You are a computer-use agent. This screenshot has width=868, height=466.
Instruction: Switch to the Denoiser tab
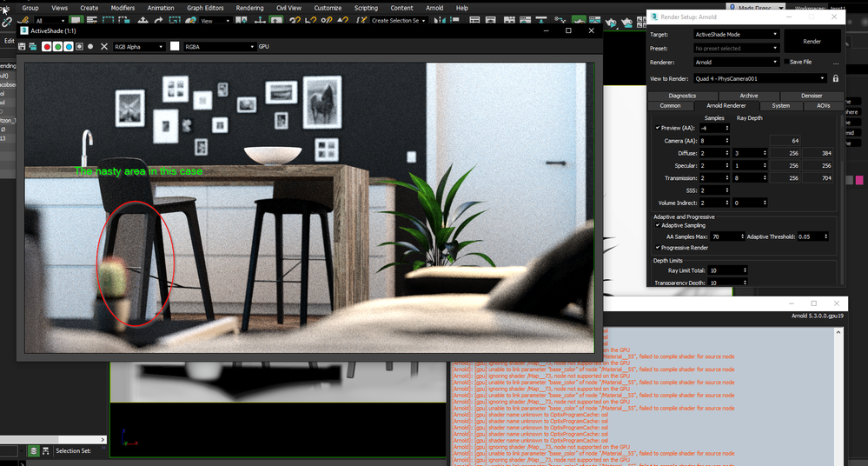tap(812, 96)
